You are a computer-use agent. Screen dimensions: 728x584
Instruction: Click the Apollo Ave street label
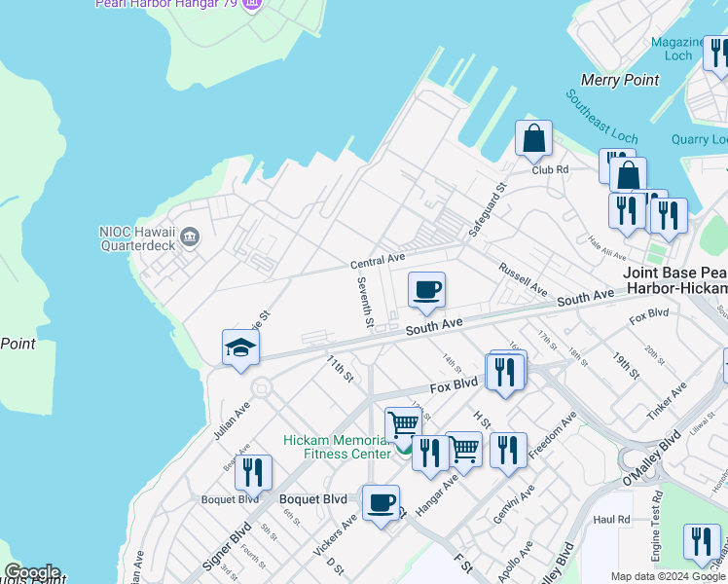tap(516, 562)
